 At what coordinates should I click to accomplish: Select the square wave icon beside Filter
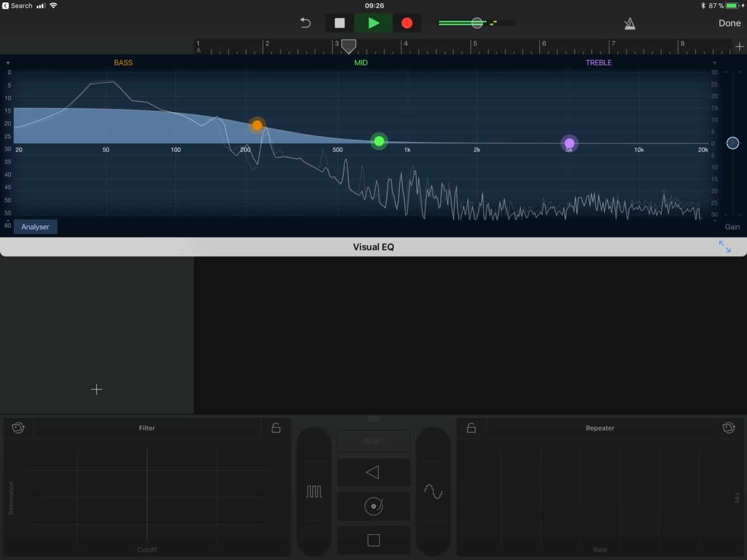coord(314,491)
